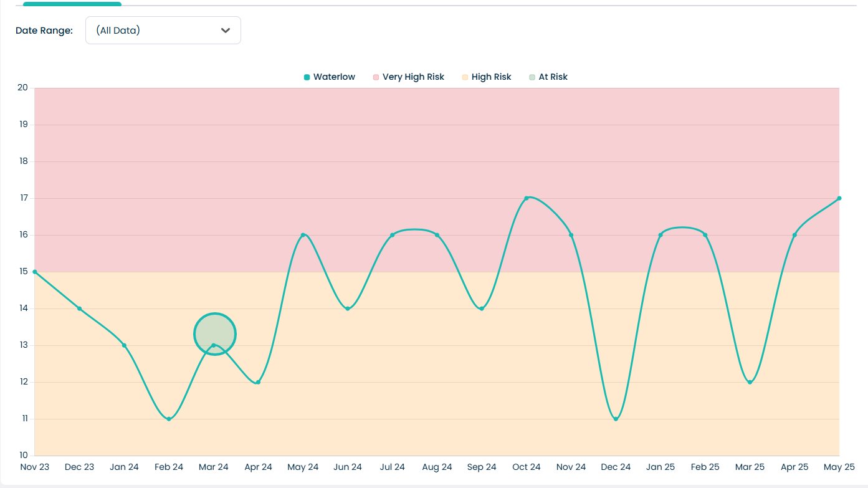Click the Oct 24 peak data point

(527, 198)
